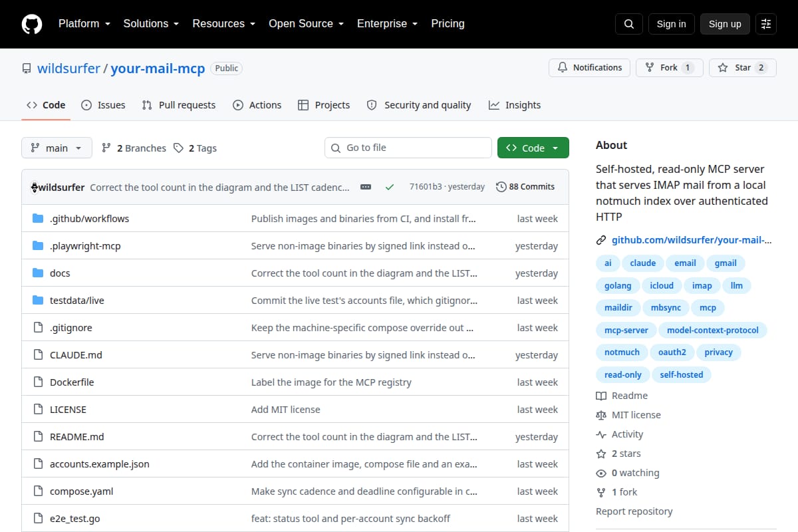Switch to the Pull requests tab
The width and height of the screenshot is (798, 532).
tap(179, 105)
